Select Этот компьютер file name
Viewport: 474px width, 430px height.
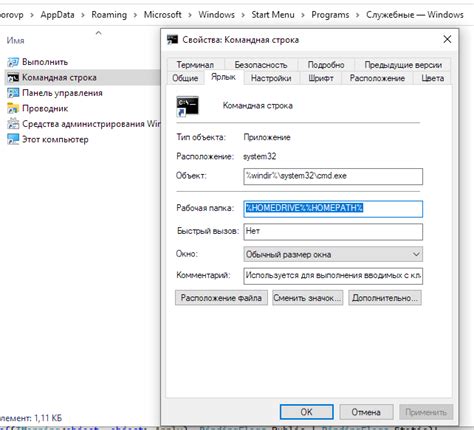click(55, 139)
